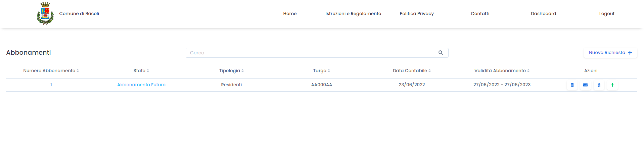The width and height of the screenshot is (644, 149).
Task: Open the Contatti page
Action: click(480, 14)
